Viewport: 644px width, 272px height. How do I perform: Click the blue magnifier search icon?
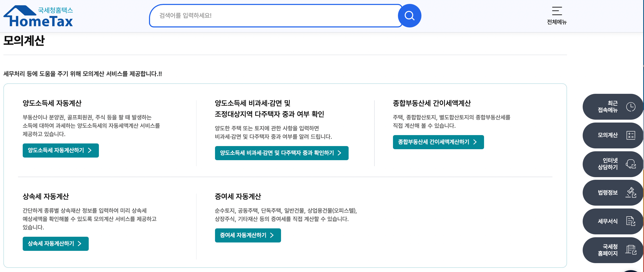tap(409, 15)
